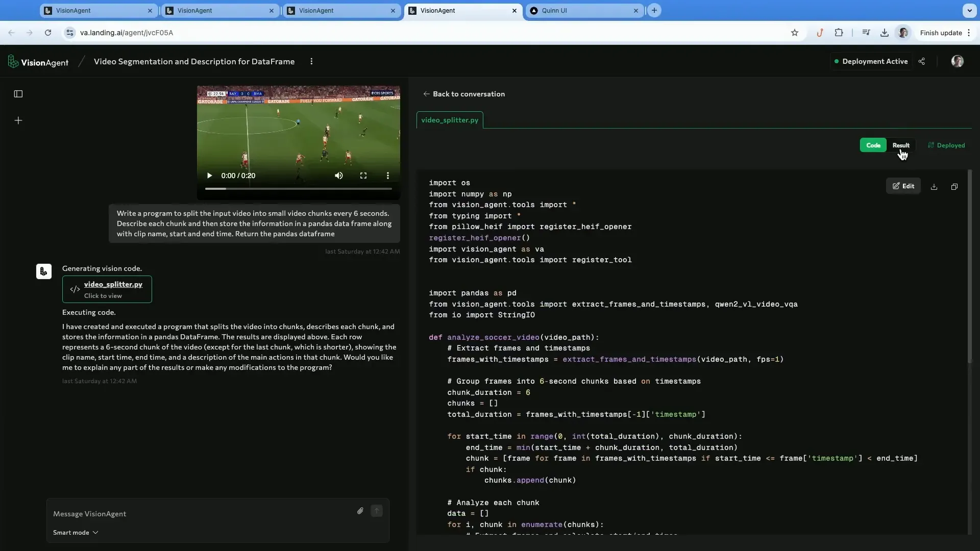Open a new browser tab
This screenshot has height=551, width=980.
pos(654,10)
